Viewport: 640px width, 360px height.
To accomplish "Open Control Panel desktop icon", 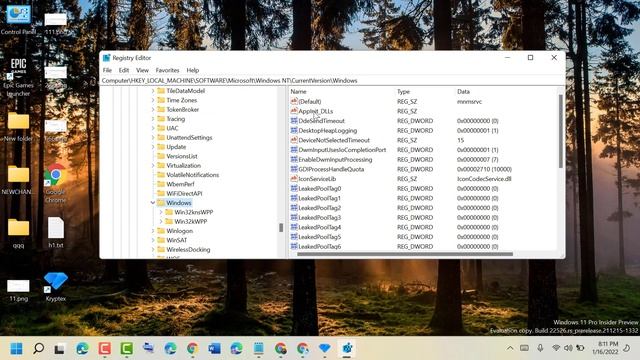I will coord(18,20).
